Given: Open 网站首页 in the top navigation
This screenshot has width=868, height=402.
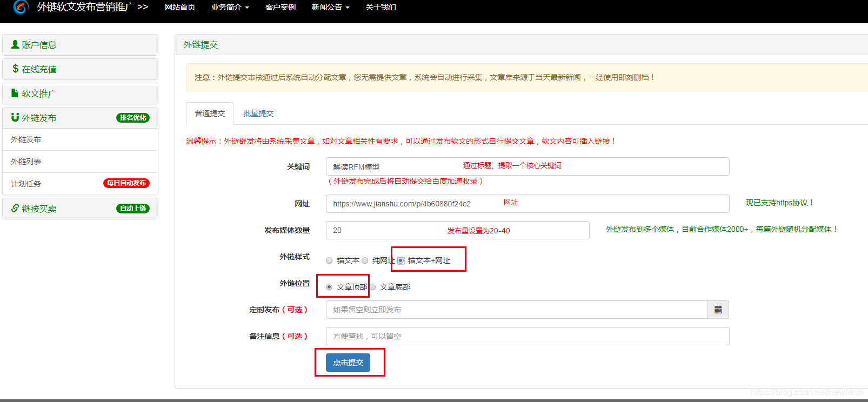Looking at the screenshot, I should point(180,7).
